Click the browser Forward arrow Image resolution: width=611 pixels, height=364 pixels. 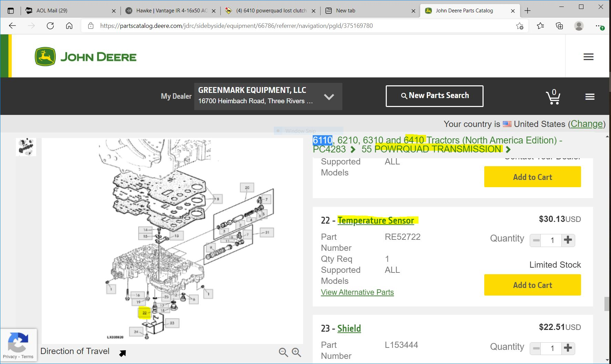[x=31, y=26]
